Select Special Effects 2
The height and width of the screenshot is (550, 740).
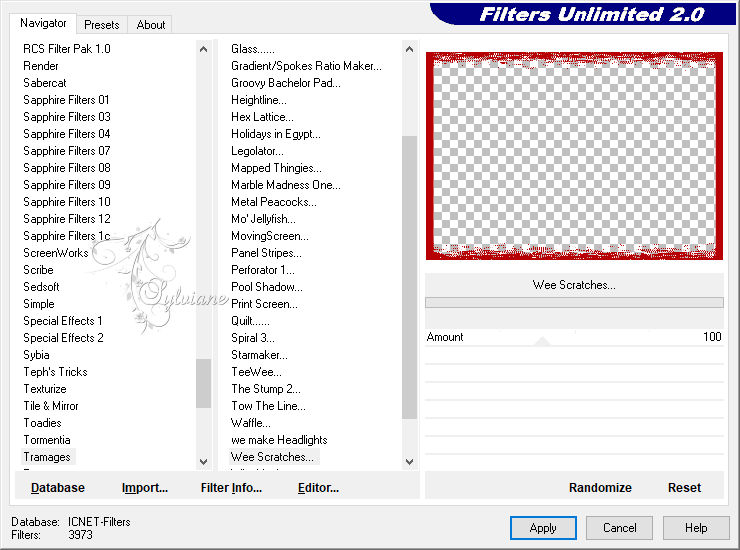(x=63, y=338)
